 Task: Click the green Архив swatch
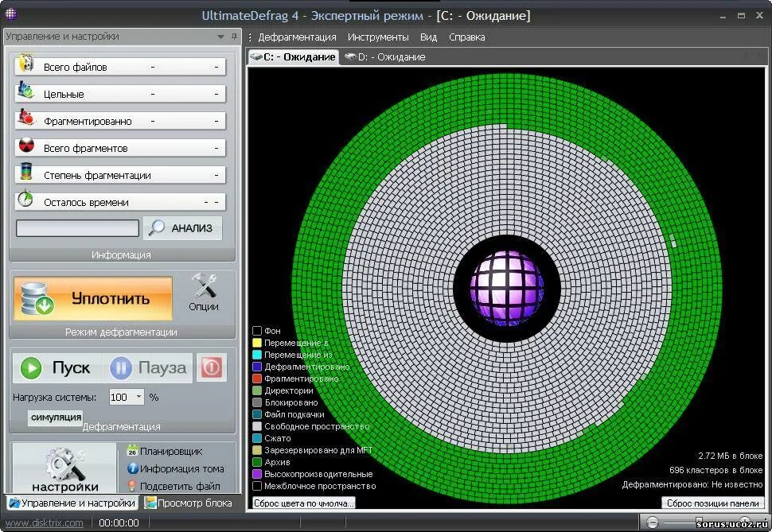[x=257, y=462]
